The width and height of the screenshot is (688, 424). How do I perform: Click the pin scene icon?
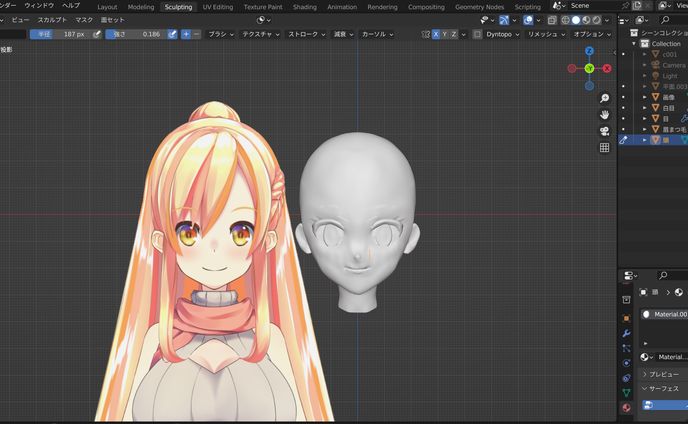[x=626, y=6]
